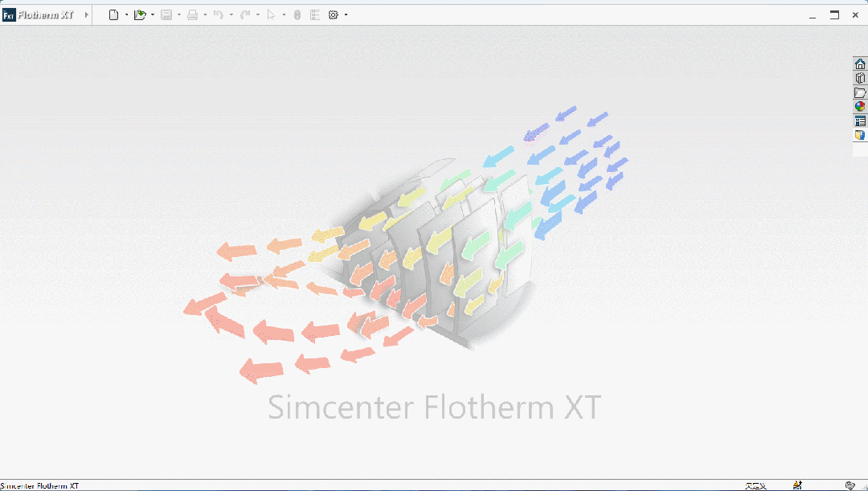Expand the Redo dropdown arrow
The width and height of the screenshot is (868, 491).
tap(258, 15)
